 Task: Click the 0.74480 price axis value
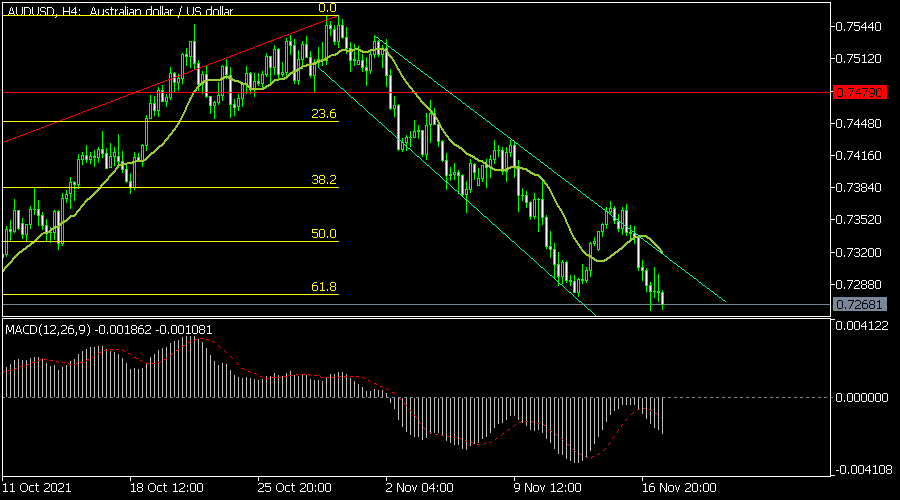pos(859,123)
